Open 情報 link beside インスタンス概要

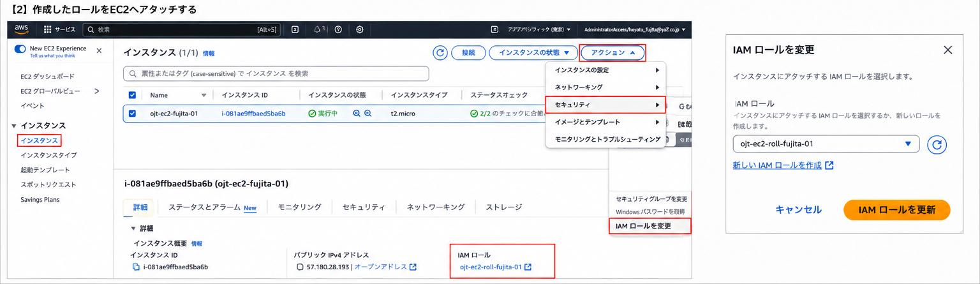pyautogui.click(x=197, y=244)
